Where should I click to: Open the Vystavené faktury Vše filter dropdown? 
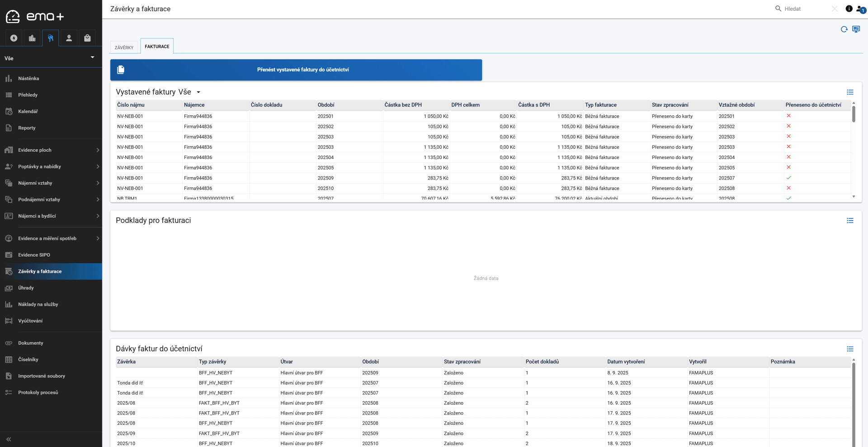coord(198,92)
